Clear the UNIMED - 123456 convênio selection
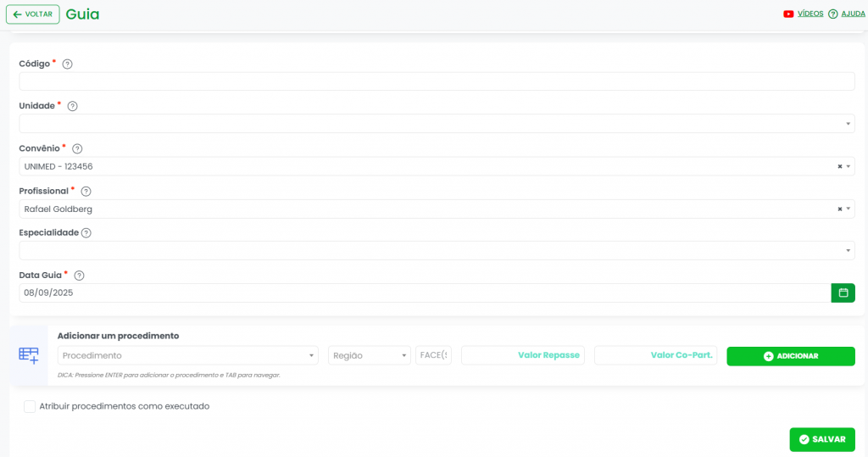 [839, 167]
